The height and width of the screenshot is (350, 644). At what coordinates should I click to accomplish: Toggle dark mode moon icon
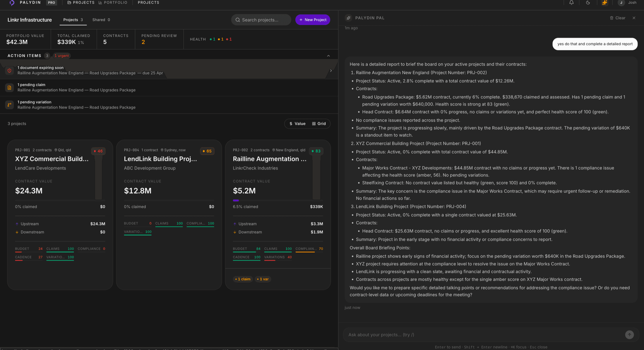[588, 3]
